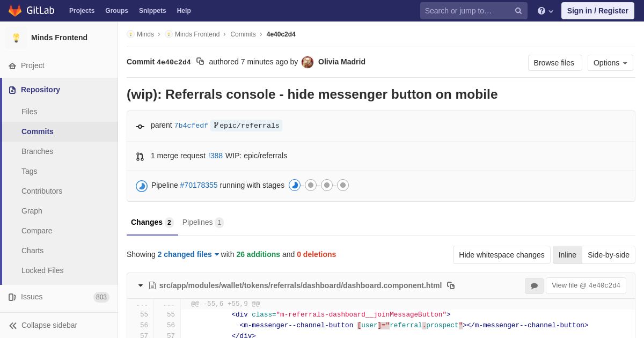This screenshot has height=338, width=644.
Task: Click the Minds Frontend lightbulb avatar
Action: (16, 38)
